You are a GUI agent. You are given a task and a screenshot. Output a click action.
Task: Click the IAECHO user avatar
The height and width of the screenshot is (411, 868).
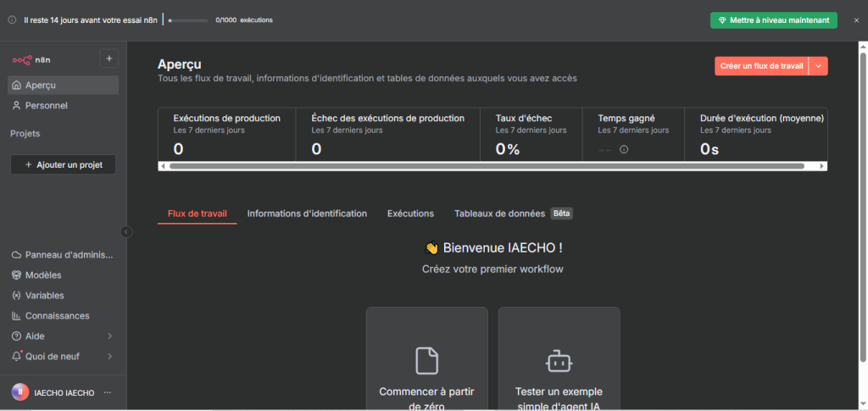(x=20, y=392)
